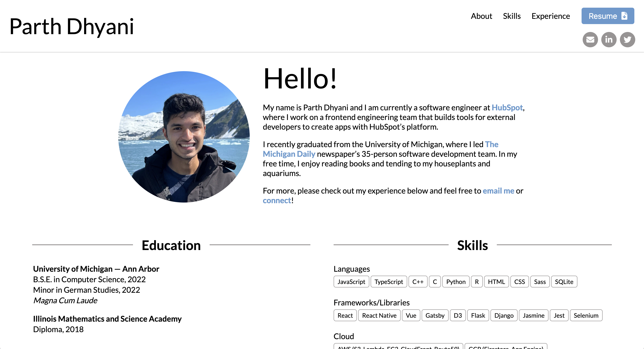
Task: Click the React Native framework tag
Action: coord(379,315)
